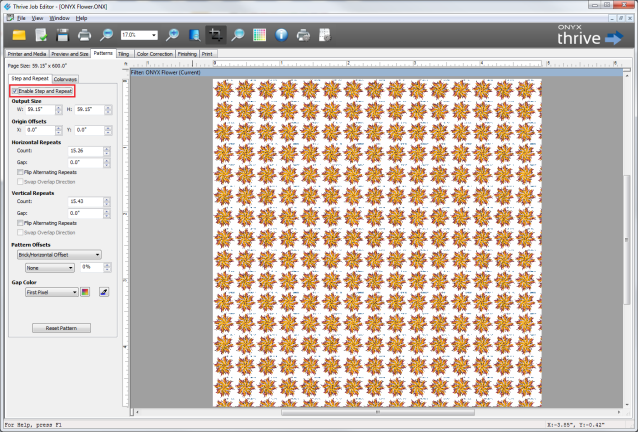Viewport: 638px width, 432px height.
Task: Switch to the Colorways tab
Action: pos(67,78)
